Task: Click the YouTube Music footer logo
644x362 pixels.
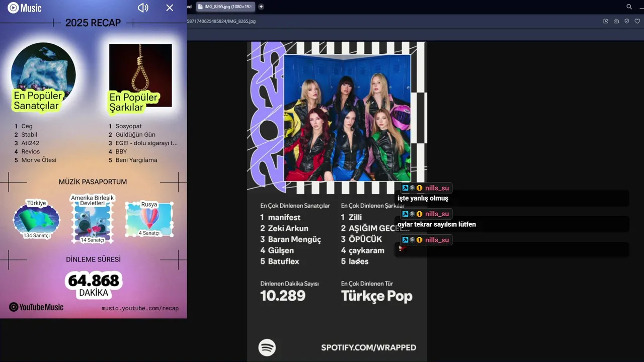Action: [36, 307]
